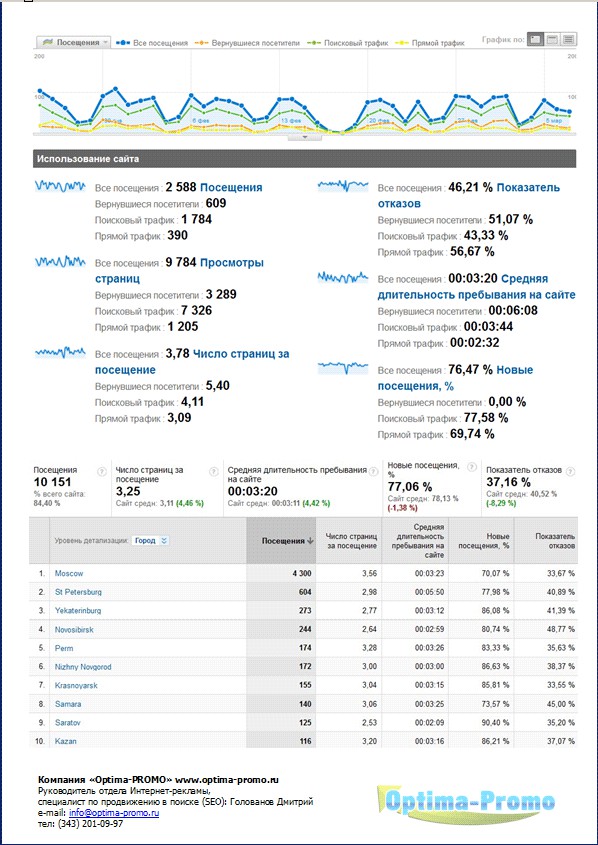The height and width of the screenshot is (845, 598).
Task: Open the Samara city link
Action: click(x=68, y=704)
